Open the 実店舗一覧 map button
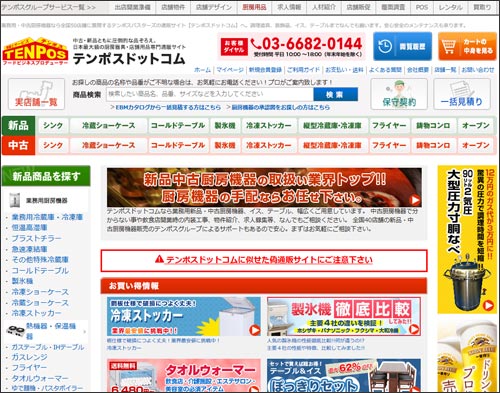The width and height of the screenshot is (500, 393). point(36,94)
